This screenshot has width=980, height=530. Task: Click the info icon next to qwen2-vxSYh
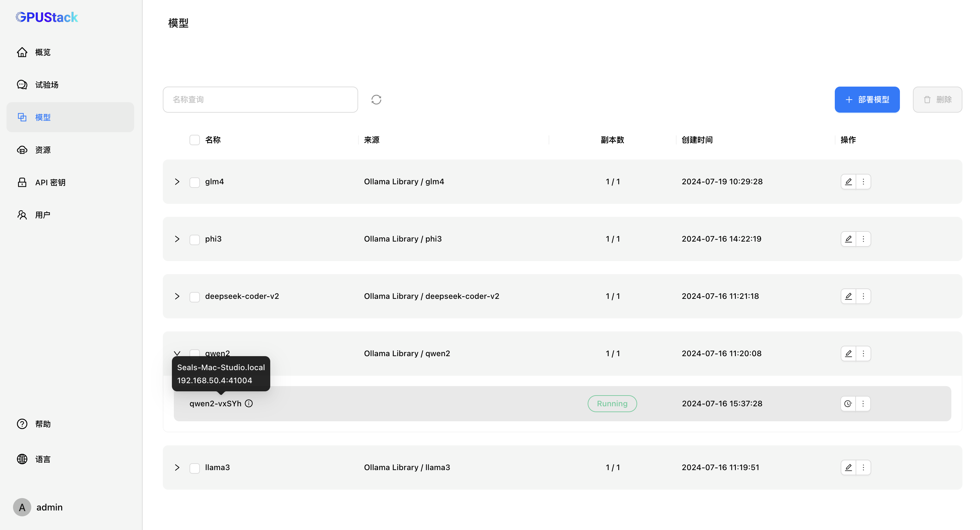click(x=249, y=403)
